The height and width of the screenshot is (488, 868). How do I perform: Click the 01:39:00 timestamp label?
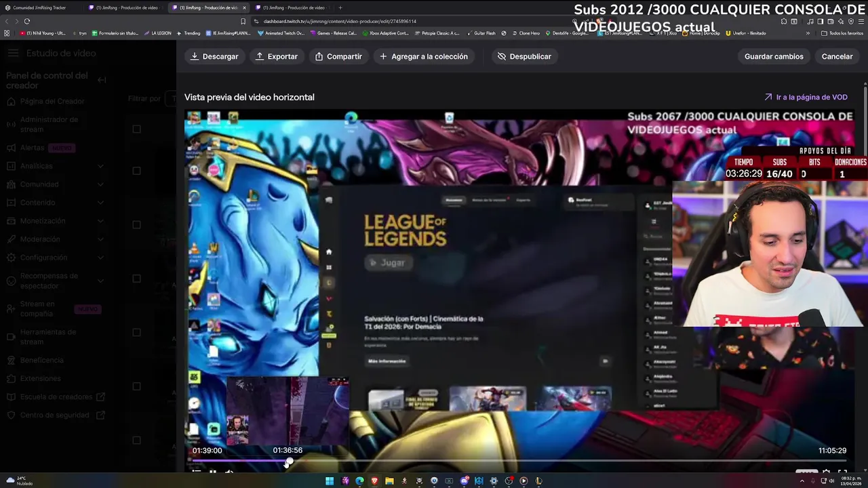click(x=207, y=451)
